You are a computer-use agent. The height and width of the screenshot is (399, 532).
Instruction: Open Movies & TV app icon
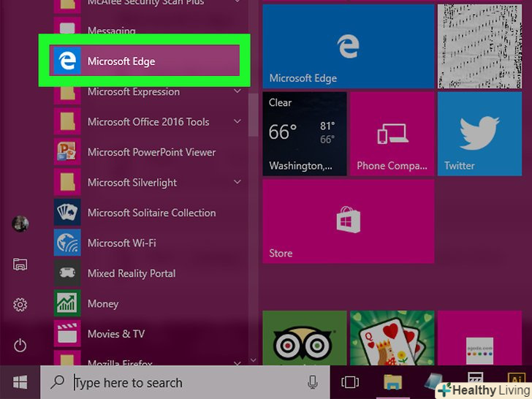point(67,333)
